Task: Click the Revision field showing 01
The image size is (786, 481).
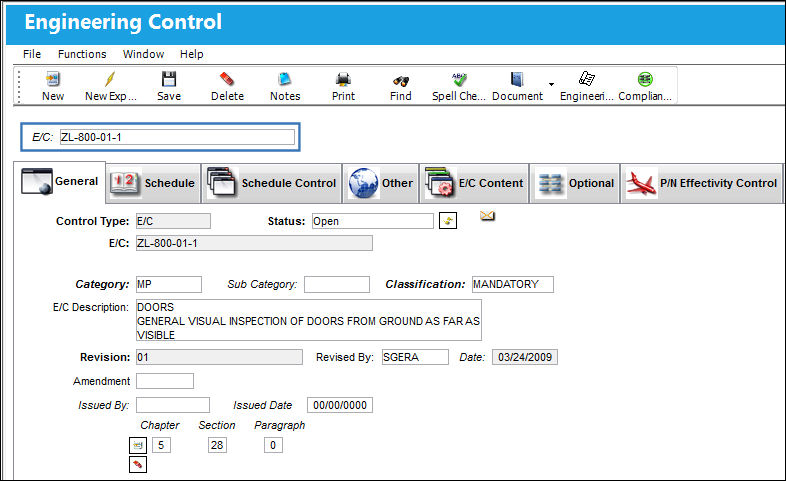Action: pos(220,357)
